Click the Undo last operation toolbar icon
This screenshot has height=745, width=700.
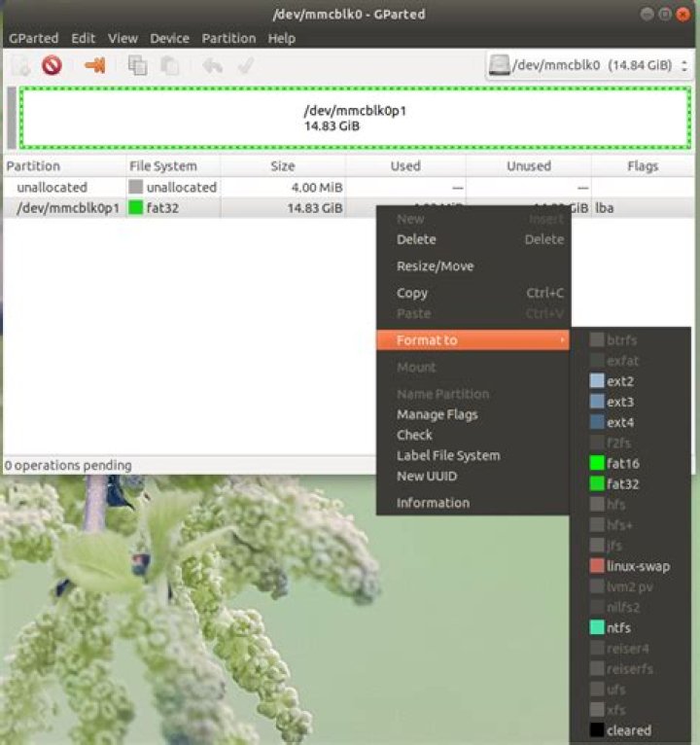coord(212,65)
